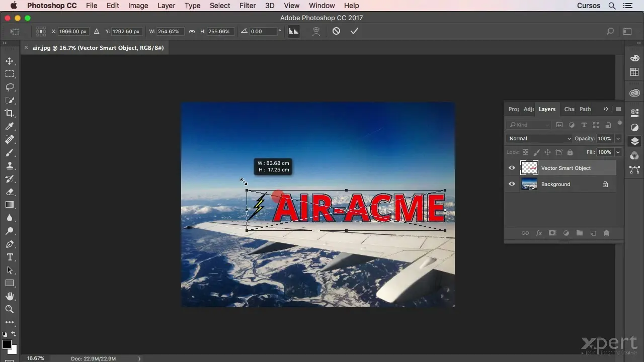Viewport: 644px width, 362px height.
Task: Select the Spot Healing Brush tool
Action: (x=10, y=139)
